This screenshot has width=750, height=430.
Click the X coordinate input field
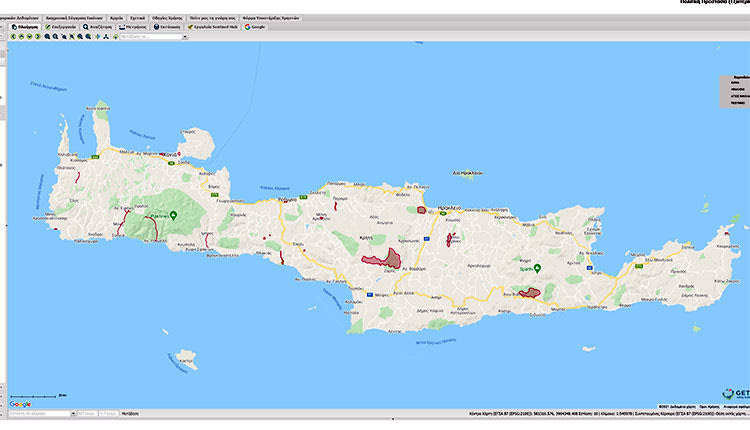click(x=87, y=413)
